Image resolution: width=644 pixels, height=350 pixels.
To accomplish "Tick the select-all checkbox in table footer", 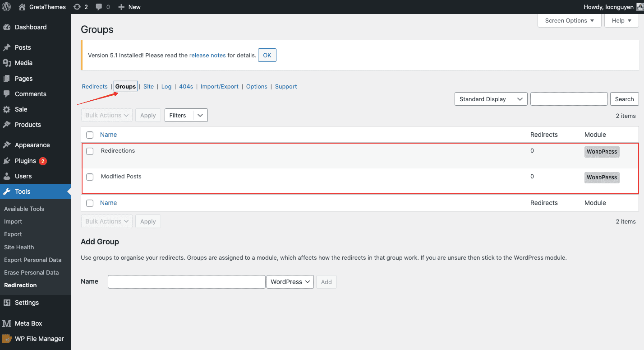I will pyautogui.click(x=90, y=203).
